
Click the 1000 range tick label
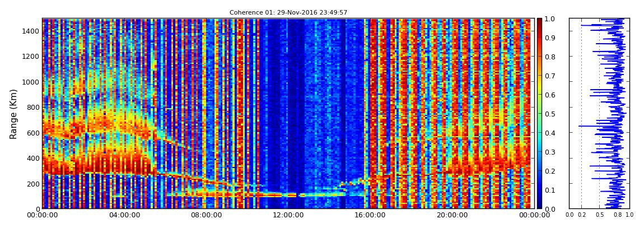pyautogui.click(x=31, y=82)
